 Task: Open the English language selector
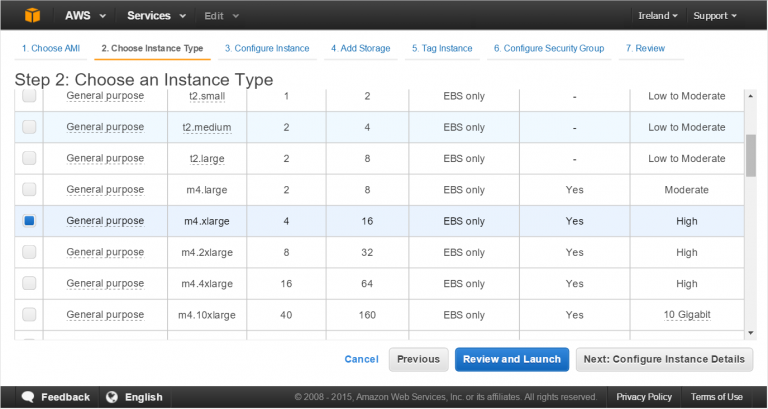[x=134, y=397]
